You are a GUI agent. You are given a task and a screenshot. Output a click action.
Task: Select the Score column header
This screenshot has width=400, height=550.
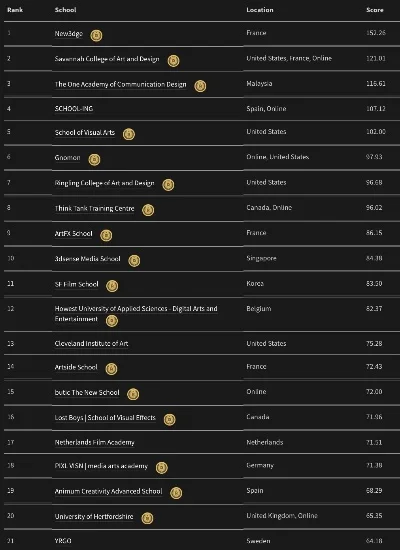click(x=375, y=10)
